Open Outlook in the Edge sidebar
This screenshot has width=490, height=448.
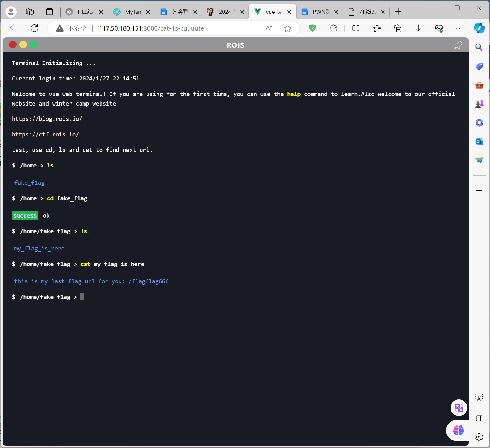[x=479, y=142]
